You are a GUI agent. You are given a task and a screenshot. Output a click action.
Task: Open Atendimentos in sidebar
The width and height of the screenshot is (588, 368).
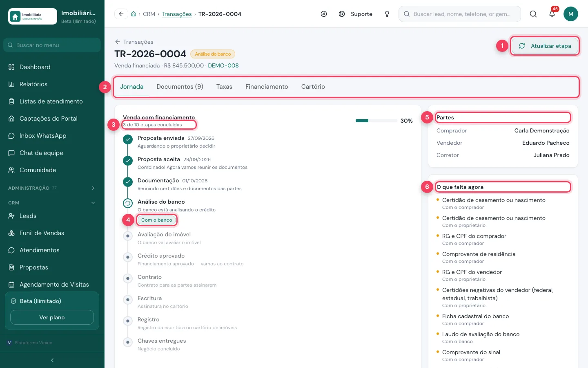tap(52, 250)
